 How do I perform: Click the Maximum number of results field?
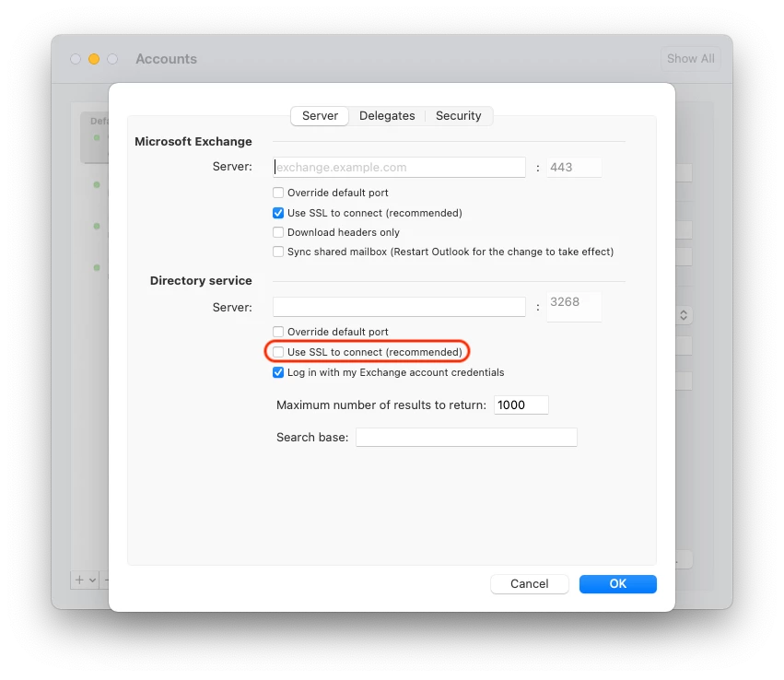point(521,405)
